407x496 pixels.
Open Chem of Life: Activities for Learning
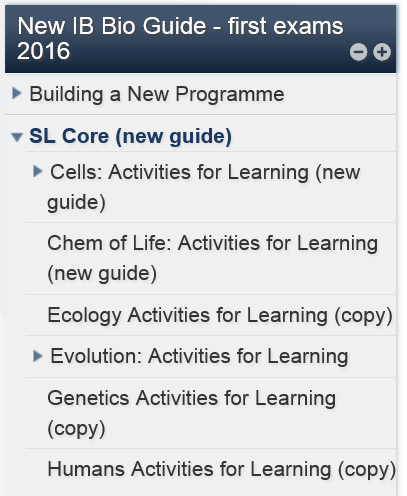tap(213, 258)
